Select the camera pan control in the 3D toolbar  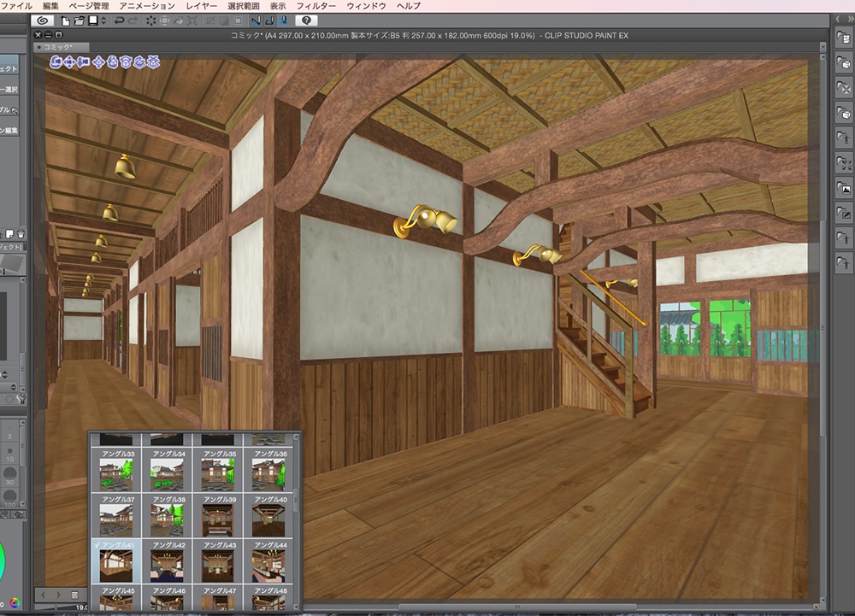(69, 62)
